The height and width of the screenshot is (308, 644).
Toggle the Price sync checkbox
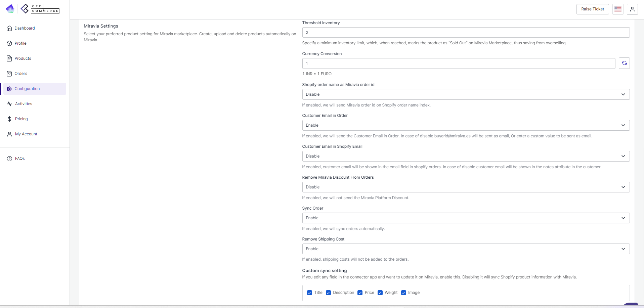[360, 293]
